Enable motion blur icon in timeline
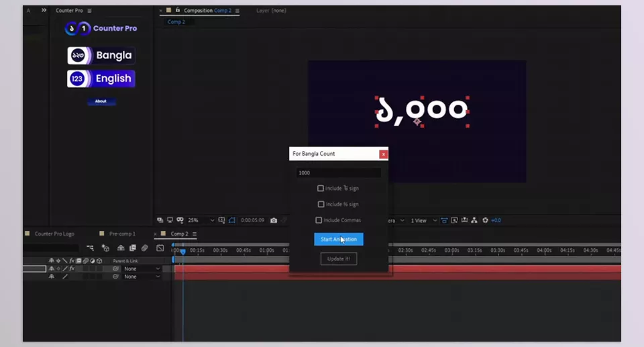Screen dimensions: 644x347 click(145, 248)
